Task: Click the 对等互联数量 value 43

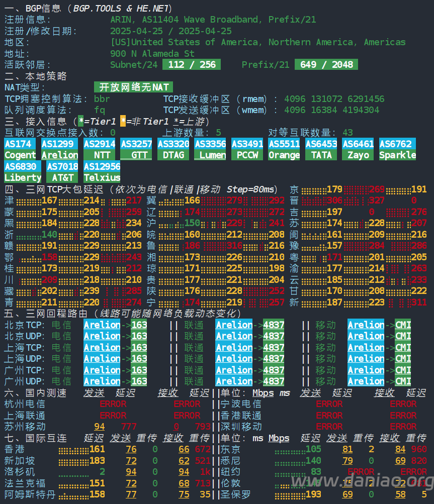Action: tap(348, 133)
